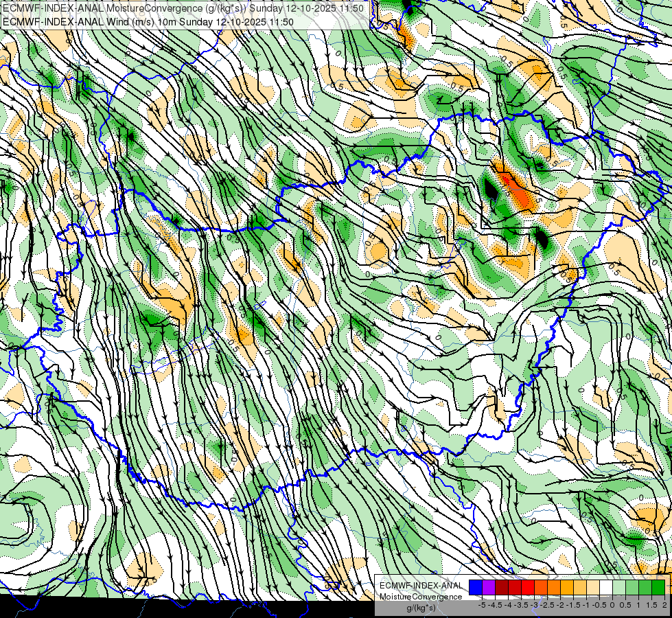Click legend swatch between -4.5 and -4 ticks

pyautogui.click(x=502, y=588)
